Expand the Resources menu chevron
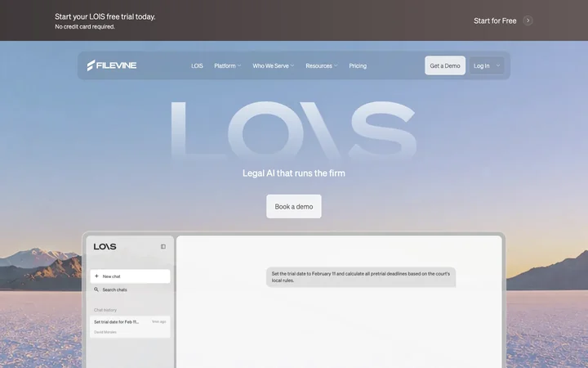 [336, 65]
